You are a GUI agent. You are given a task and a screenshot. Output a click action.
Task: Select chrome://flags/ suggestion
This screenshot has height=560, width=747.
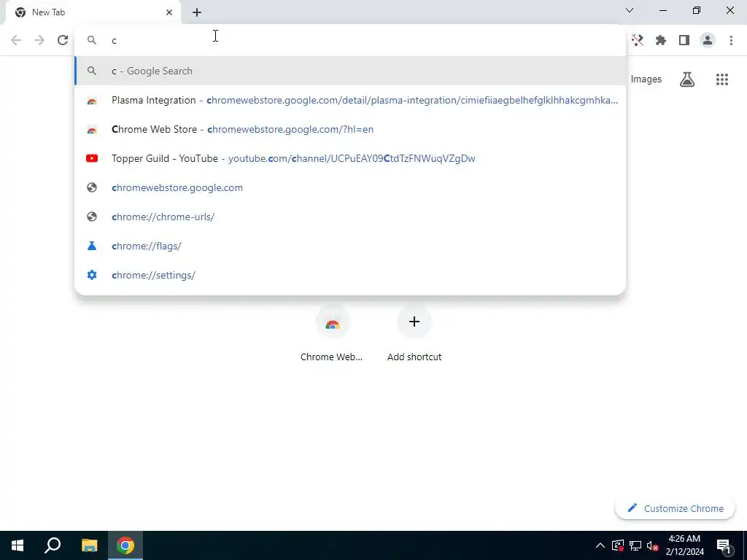[x=350, y=246]
